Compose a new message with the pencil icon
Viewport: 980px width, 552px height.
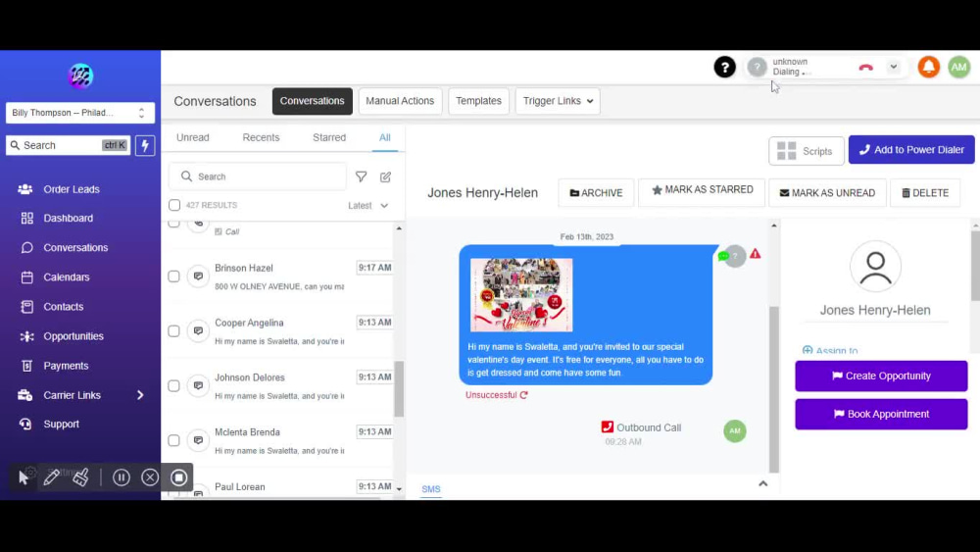click(x=385, y=176)
